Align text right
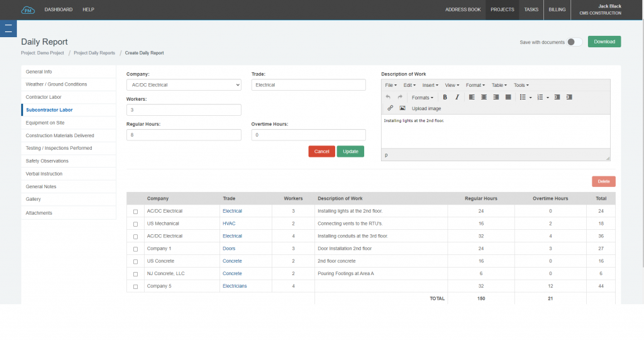Image resolution: width=644 pixels, height=340 pixels. click(x=496, y=97)
